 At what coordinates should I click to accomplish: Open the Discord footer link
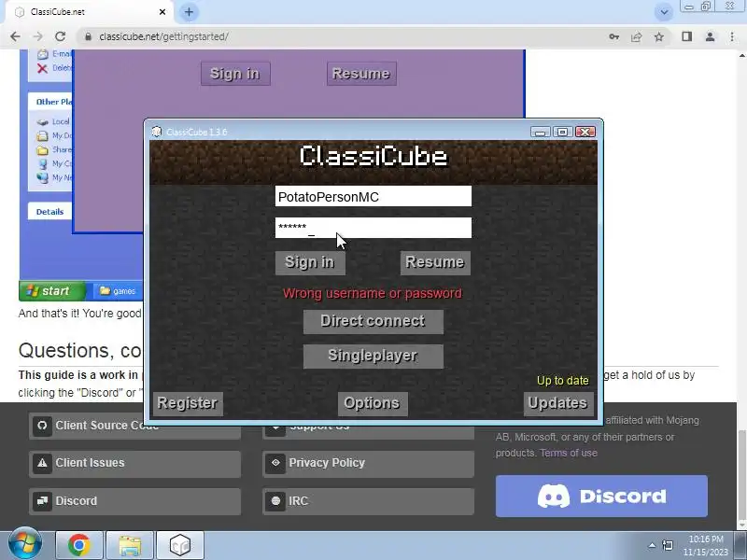pos(134,501)
